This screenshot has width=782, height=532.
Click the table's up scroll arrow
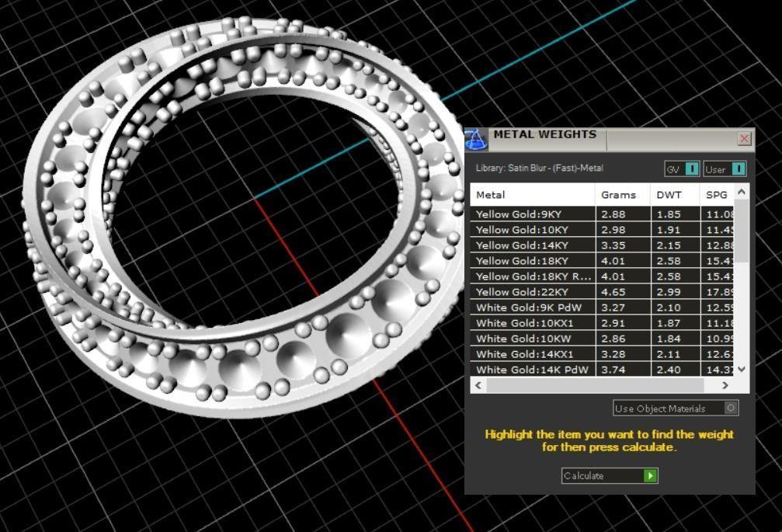(742, 192)
